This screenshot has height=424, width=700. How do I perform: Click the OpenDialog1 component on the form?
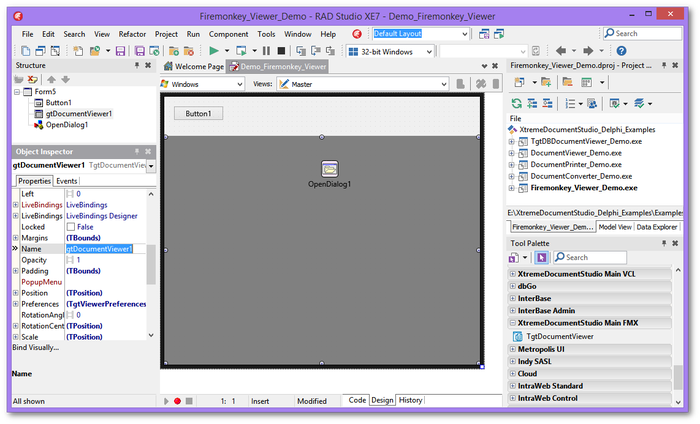coord(330,169)
